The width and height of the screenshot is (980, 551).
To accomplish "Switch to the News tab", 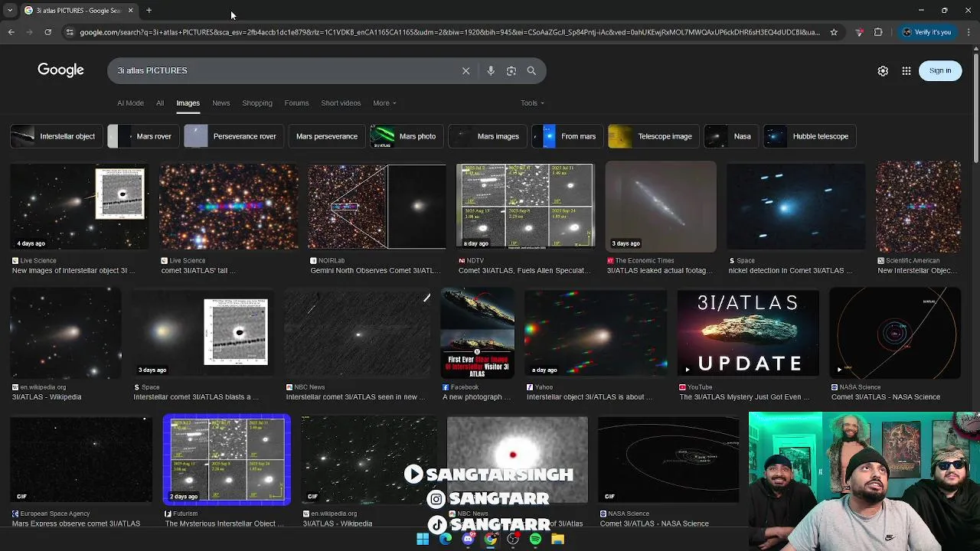I will pos(220,103).
